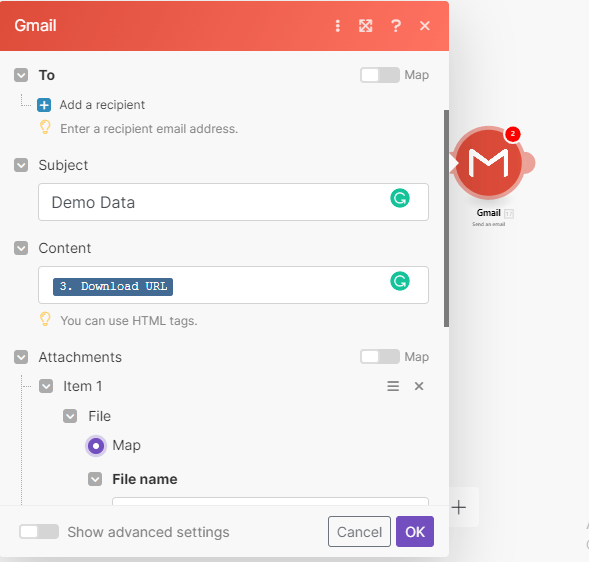Collapse the Subject section chevron
The height and width of the screenshot is (562, 589).
(21, 165)
